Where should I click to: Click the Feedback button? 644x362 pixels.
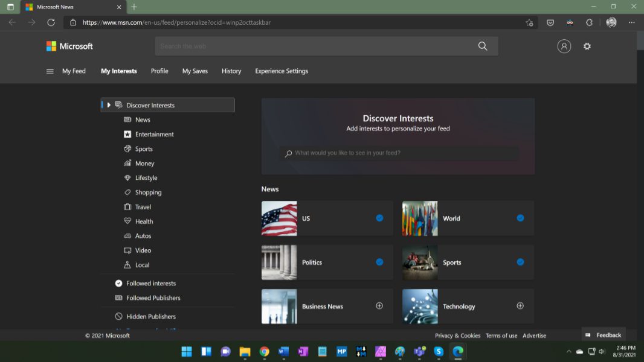coord(604,335)
